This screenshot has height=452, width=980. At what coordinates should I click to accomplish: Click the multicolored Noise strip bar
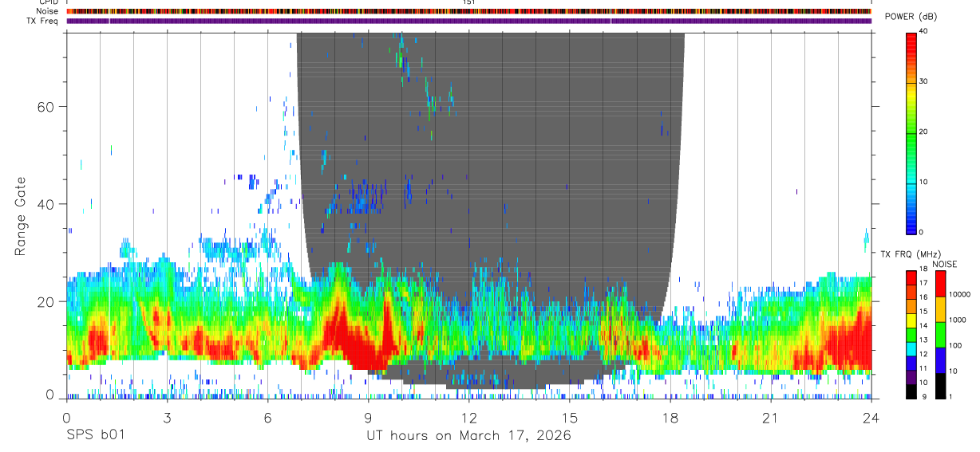point(468,11)
